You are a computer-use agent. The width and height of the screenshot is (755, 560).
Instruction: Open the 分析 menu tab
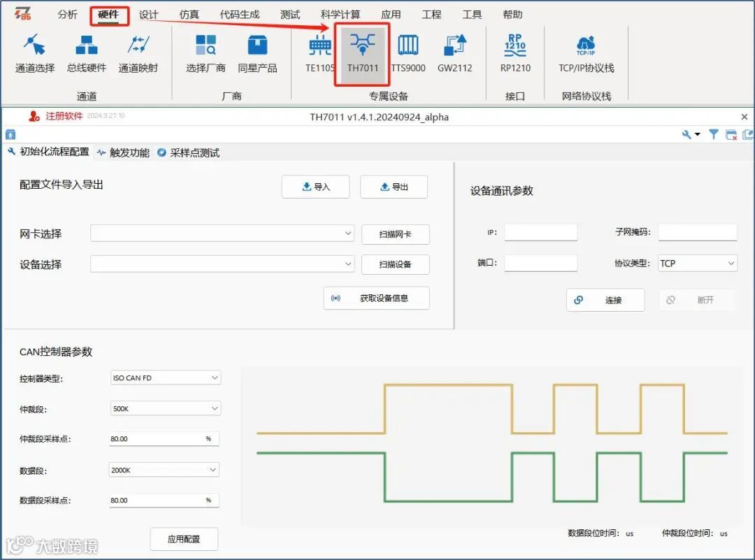[x=67, y=15]
